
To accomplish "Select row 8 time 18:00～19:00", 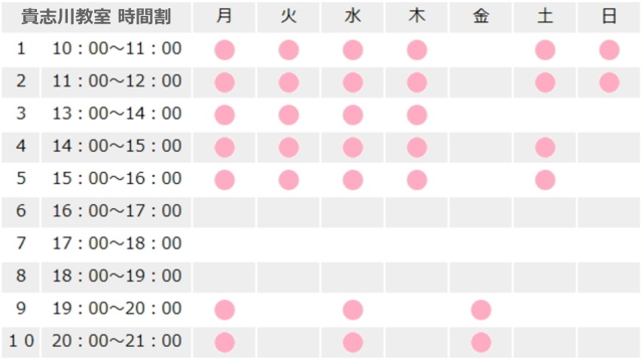I will click(x=117, y=276).
